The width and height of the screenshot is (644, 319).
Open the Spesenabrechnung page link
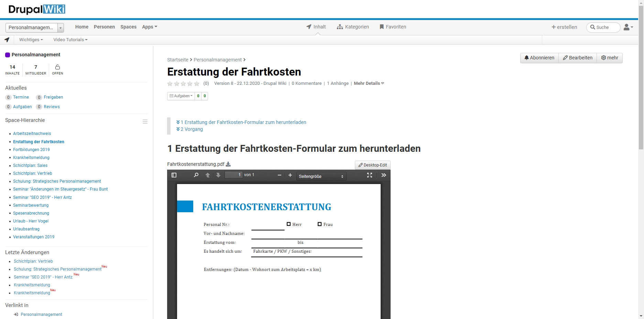coord(31,213)
